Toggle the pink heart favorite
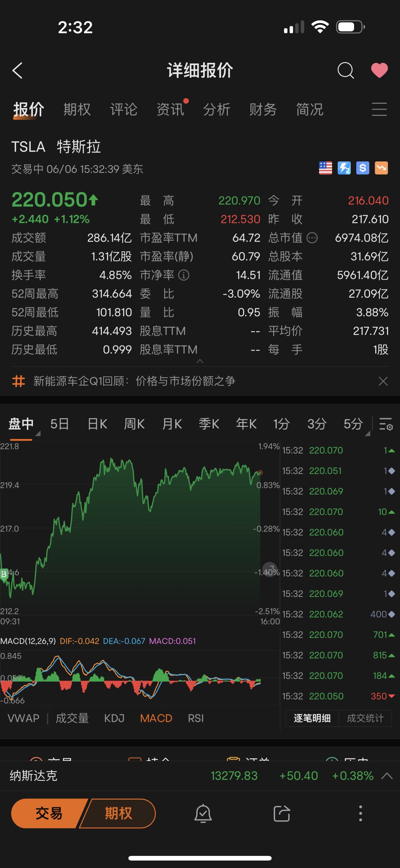Image resolution: width=400 pixels, height=868 pixels. [380, 70]
